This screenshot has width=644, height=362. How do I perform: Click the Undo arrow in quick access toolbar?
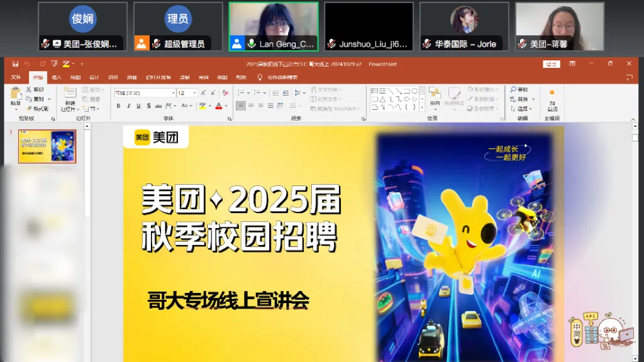tap(27, 64)
